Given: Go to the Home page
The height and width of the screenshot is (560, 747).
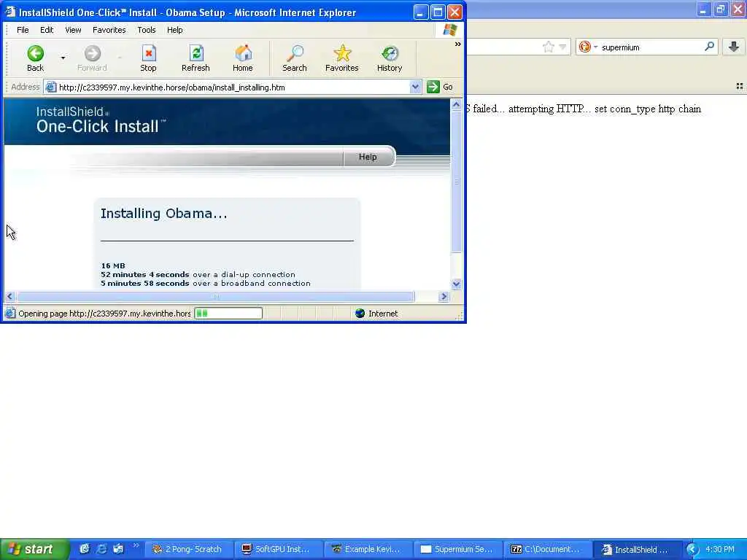Looking at the screenshot, I should [x=243, y=58].
